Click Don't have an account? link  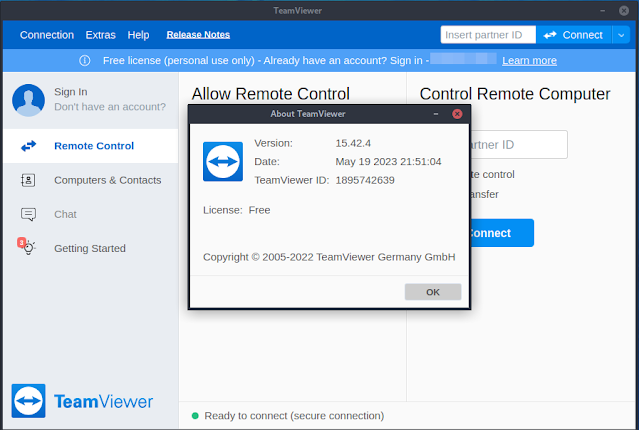[x=110, y=107]
